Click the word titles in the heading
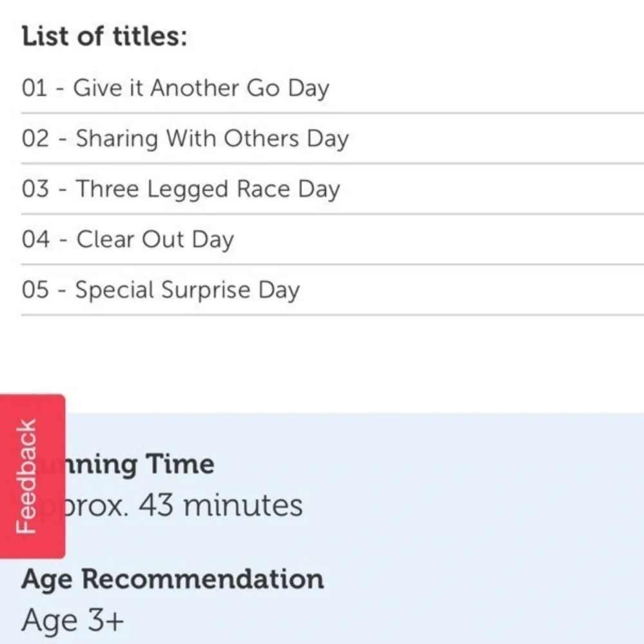The image size is (644, 644). tap(150, 36)
